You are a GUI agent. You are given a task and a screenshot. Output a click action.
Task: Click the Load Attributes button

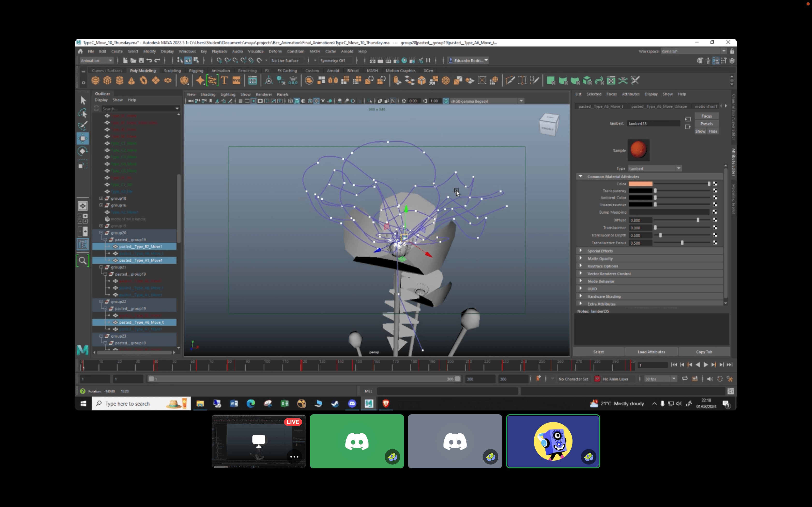(x=651, y=352)
